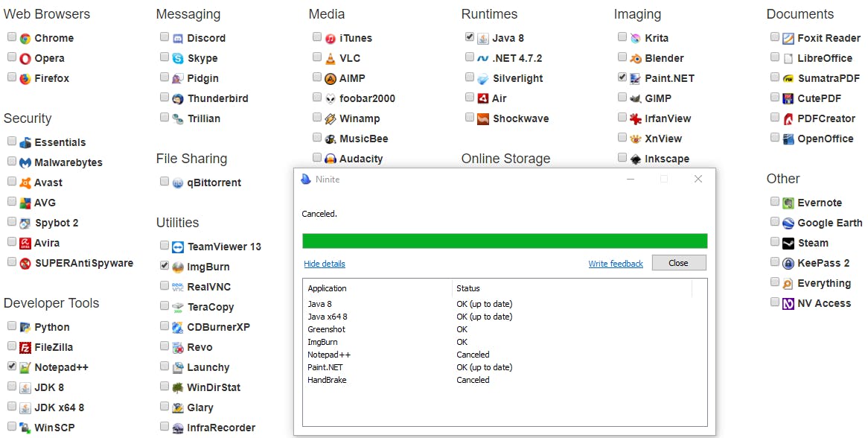
Task: Click the VLC cone icon
Action: coord(331,59)
